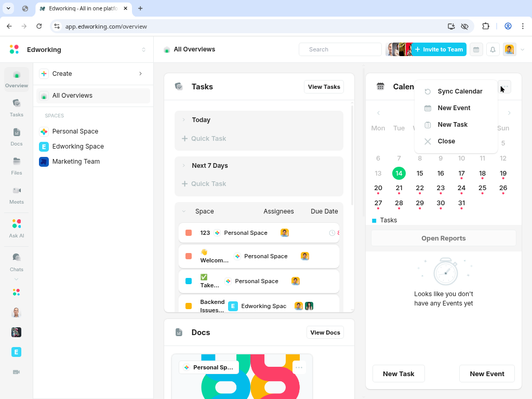Open Files in the left sidebar
This screenshot has height=399, width=532.
coord(16,166)
